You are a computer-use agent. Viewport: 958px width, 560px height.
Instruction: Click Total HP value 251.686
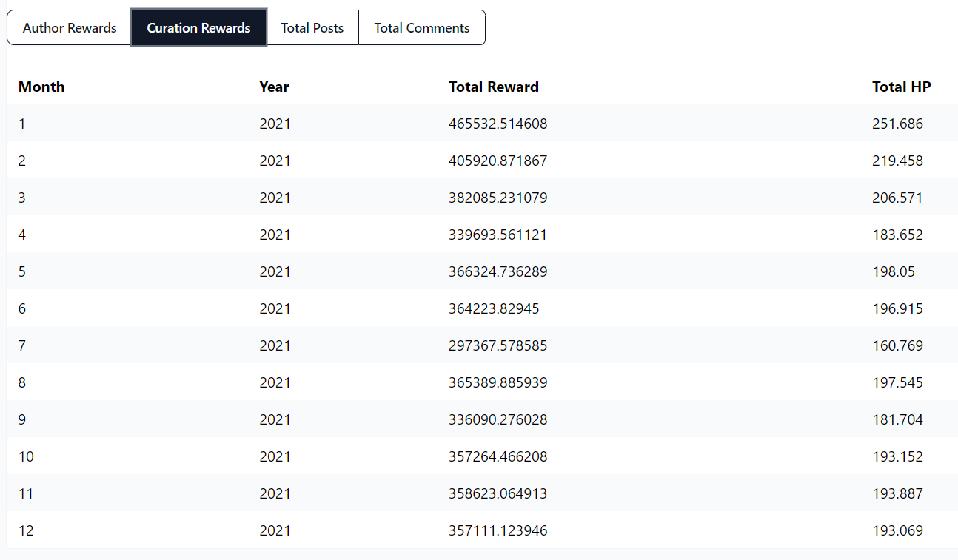coord(898,124)
